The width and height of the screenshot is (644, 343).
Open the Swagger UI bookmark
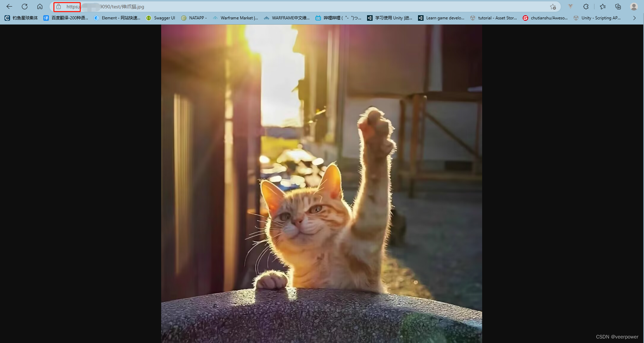tap(160, 18)
